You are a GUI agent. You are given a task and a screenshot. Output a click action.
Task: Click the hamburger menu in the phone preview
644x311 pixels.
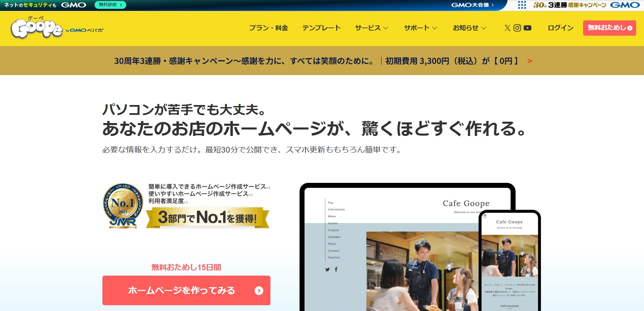coord(485,216)
